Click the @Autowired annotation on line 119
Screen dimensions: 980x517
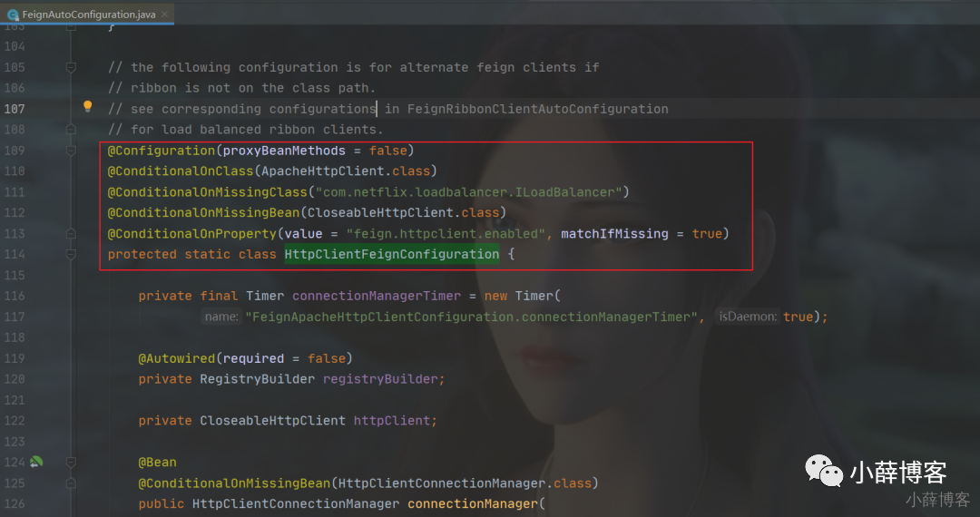coord(177,358)
